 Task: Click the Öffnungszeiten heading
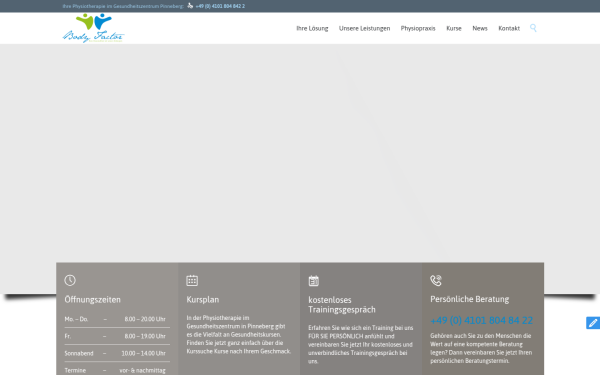(x=92, y=300)
